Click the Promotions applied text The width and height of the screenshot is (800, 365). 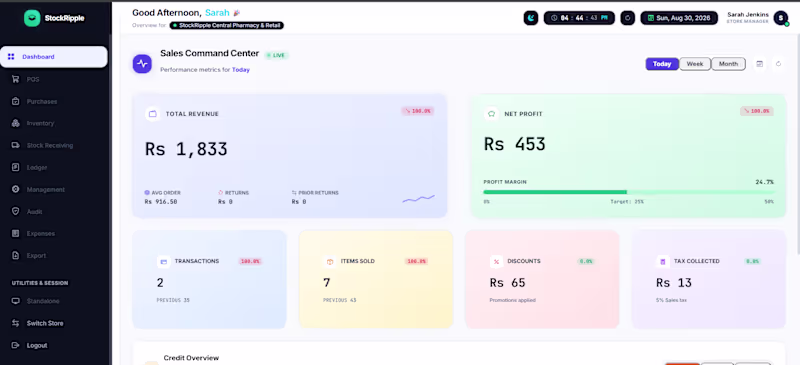(512, 300)
